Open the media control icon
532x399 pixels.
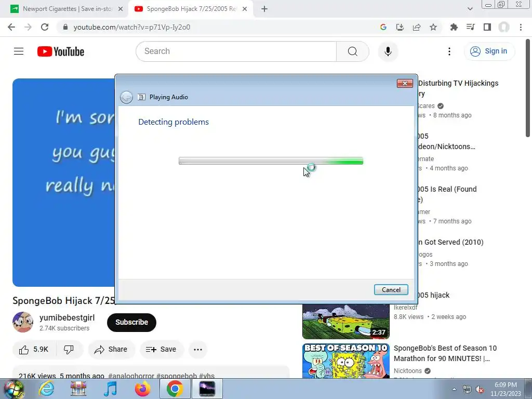tap(470, 27)
